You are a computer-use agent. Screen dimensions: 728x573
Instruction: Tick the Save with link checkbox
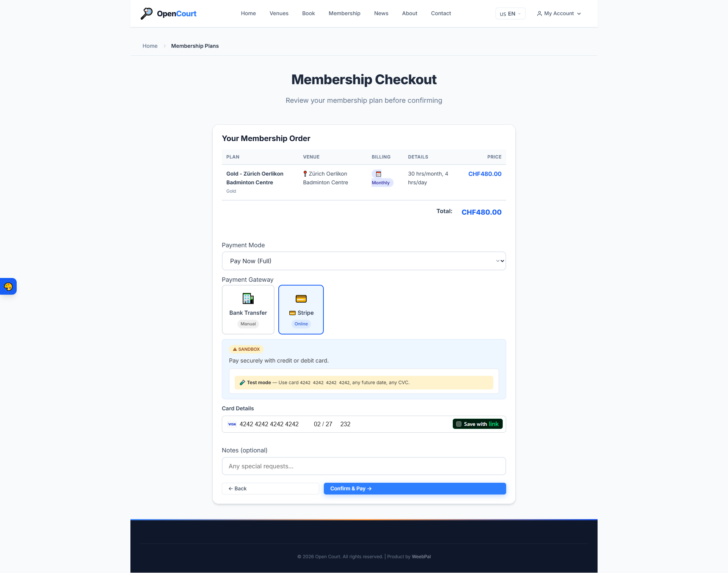(x=459, y=424)
